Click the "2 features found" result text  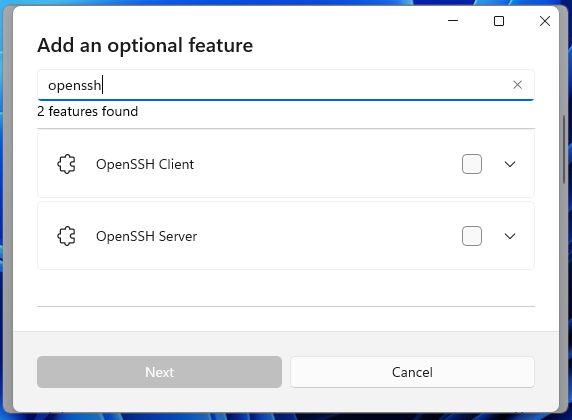[x=88, y=111]
